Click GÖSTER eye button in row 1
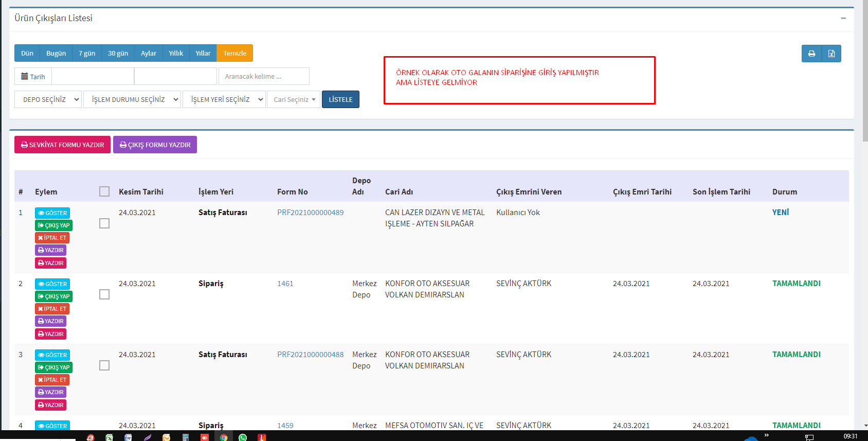 point(52,213)
